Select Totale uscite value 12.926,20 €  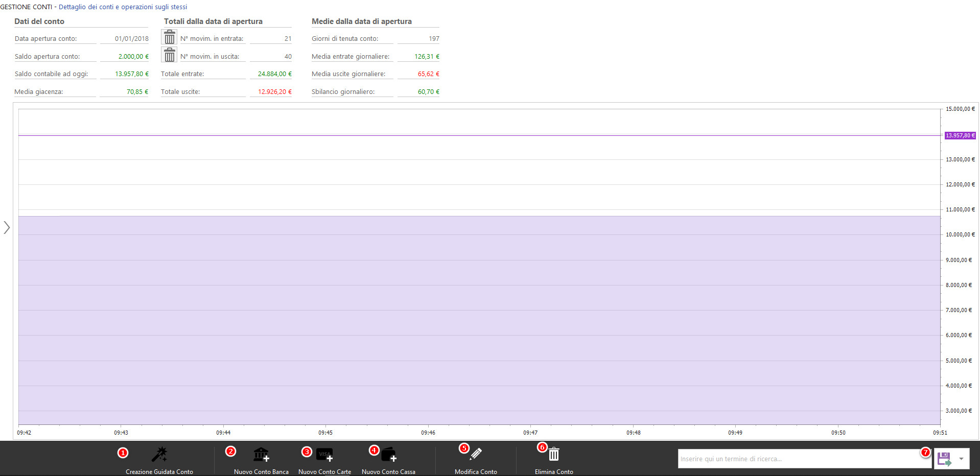275,92
